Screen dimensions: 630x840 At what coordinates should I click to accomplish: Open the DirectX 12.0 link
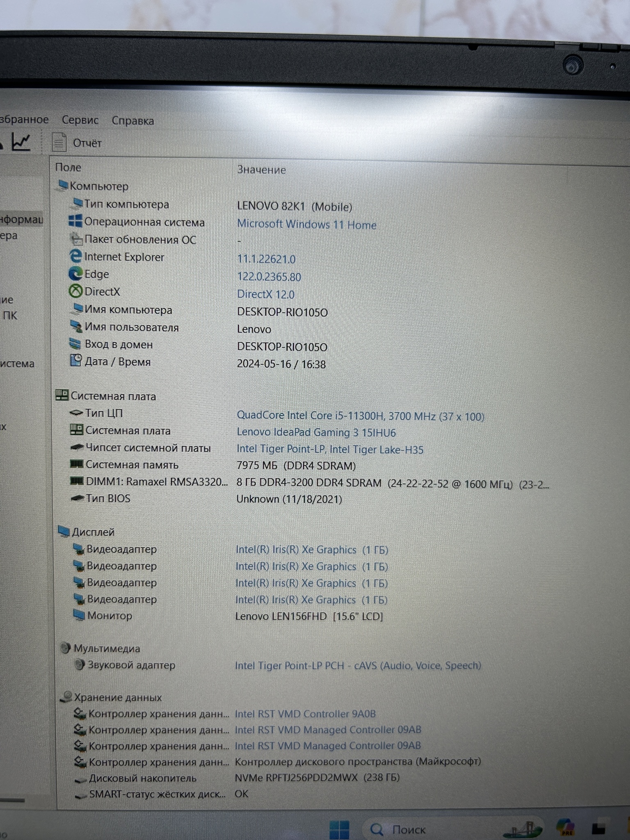tap(266, 294)
